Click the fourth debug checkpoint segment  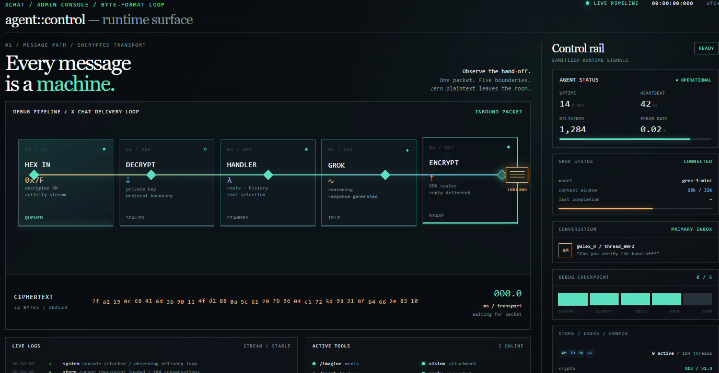tap(666, 299)
